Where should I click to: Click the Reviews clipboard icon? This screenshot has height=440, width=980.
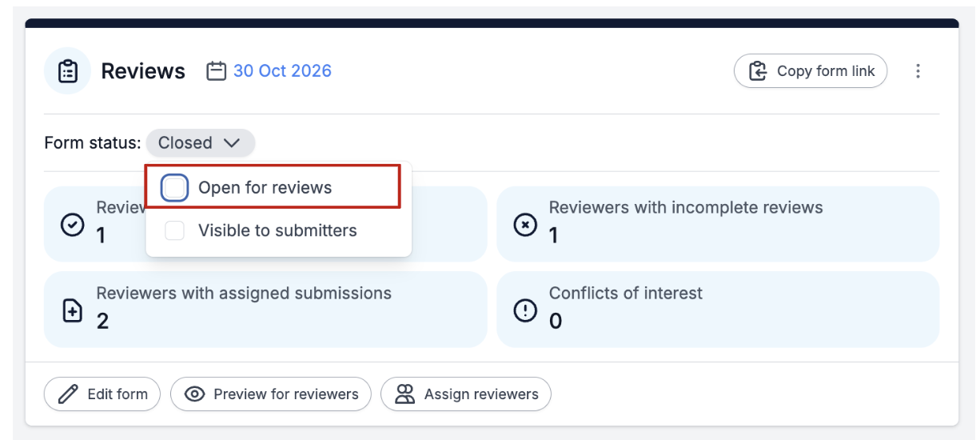point(67,71)
